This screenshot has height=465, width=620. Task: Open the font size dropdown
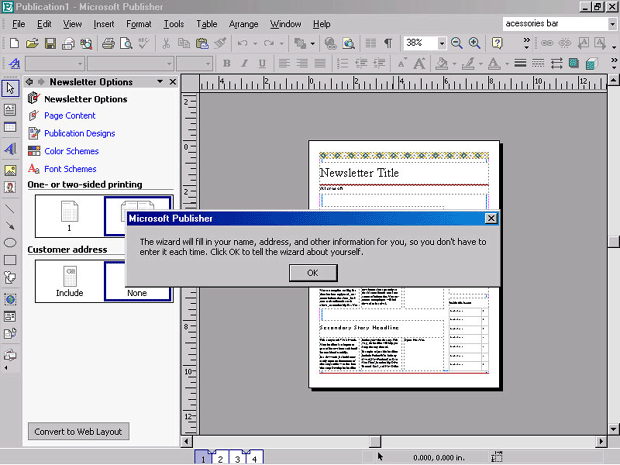(208, 63)
